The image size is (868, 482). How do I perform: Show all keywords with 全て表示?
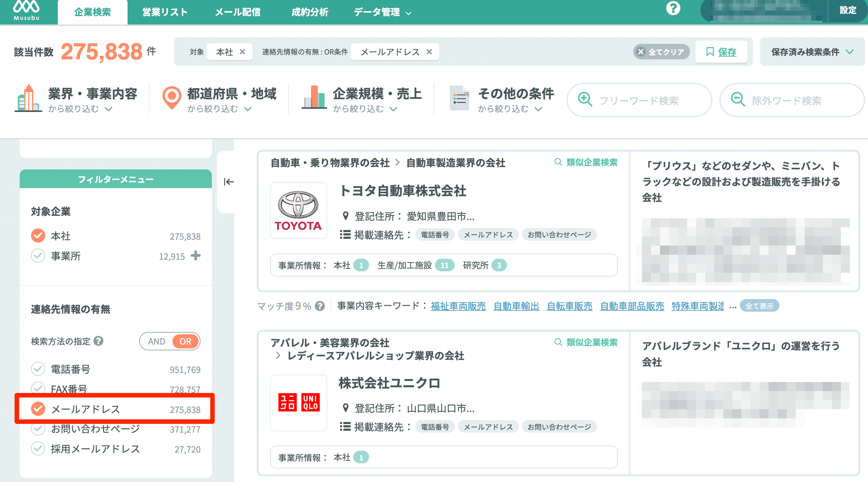pos(759,306)
